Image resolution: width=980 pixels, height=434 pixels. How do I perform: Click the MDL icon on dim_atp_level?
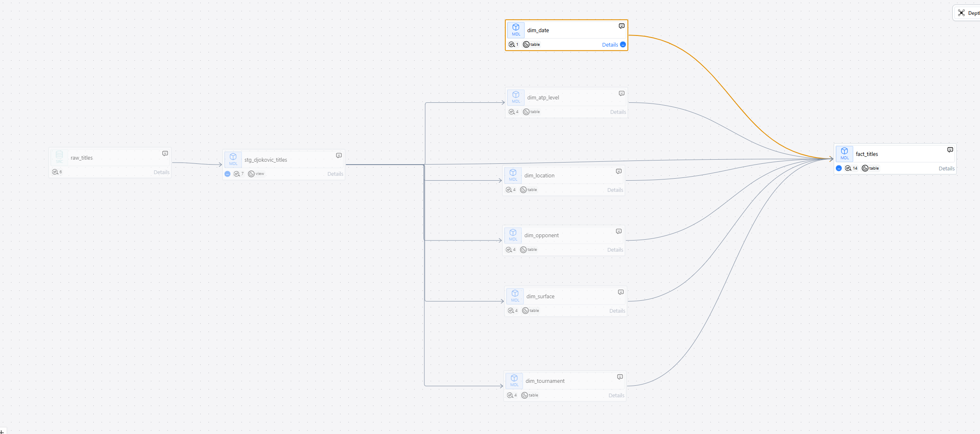click(x=516, y=97)
